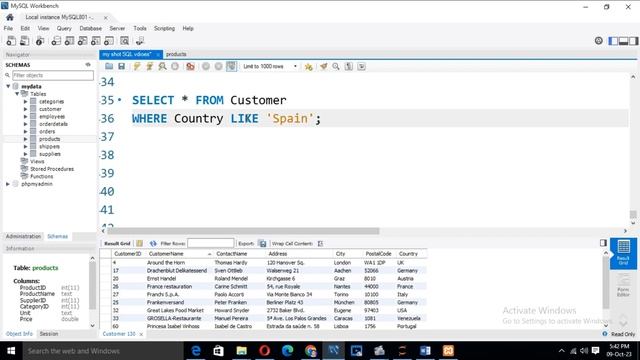The width and height of the screenshot is (640, 360).
Task: Beautify the query with the broom icon
Action: [324, 66]
